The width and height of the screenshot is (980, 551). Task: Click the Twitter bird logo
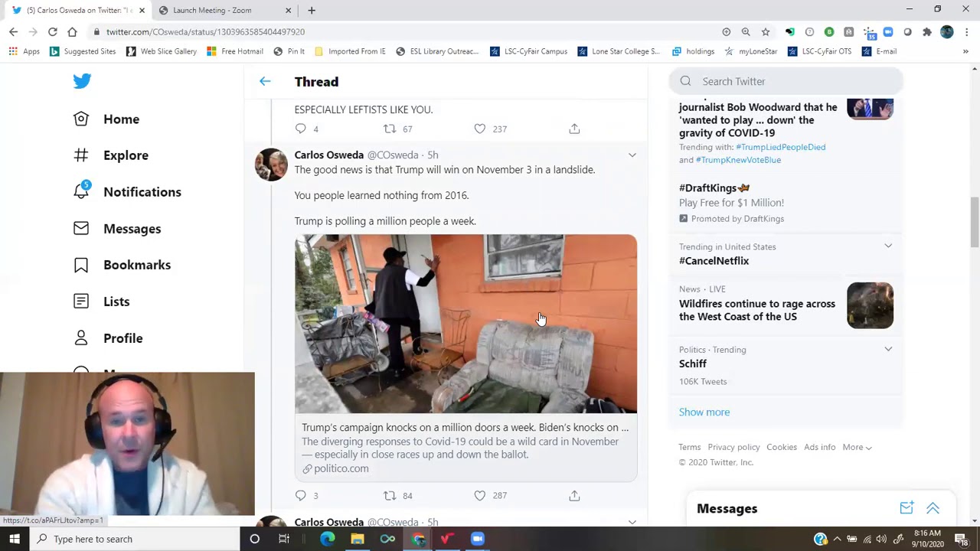pos(82,81)
